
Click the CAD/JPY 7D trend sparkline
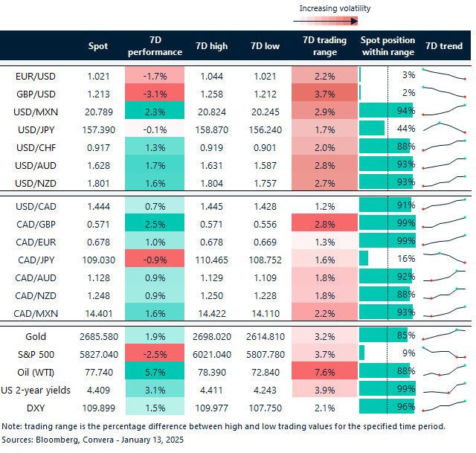tap(446, 258)
